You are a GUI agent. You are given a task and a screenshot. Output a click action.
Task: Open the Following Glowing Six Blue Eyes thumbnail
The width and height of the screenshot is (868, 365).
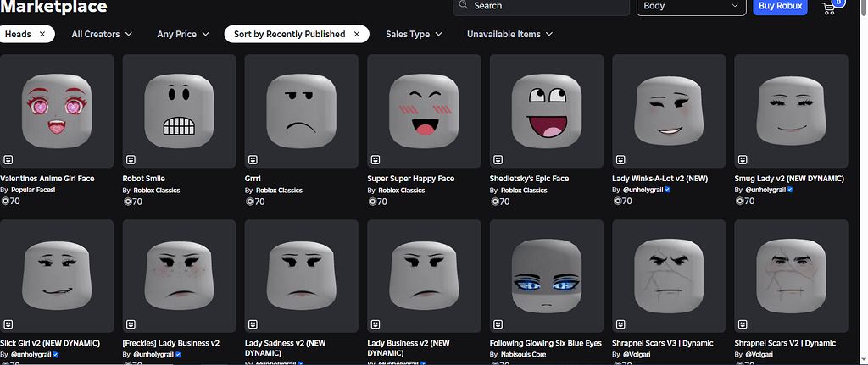(547, 276)
